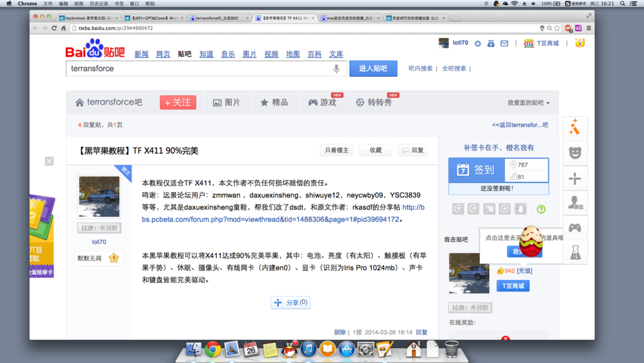Click the microphone voice search icon

[336, 68]
